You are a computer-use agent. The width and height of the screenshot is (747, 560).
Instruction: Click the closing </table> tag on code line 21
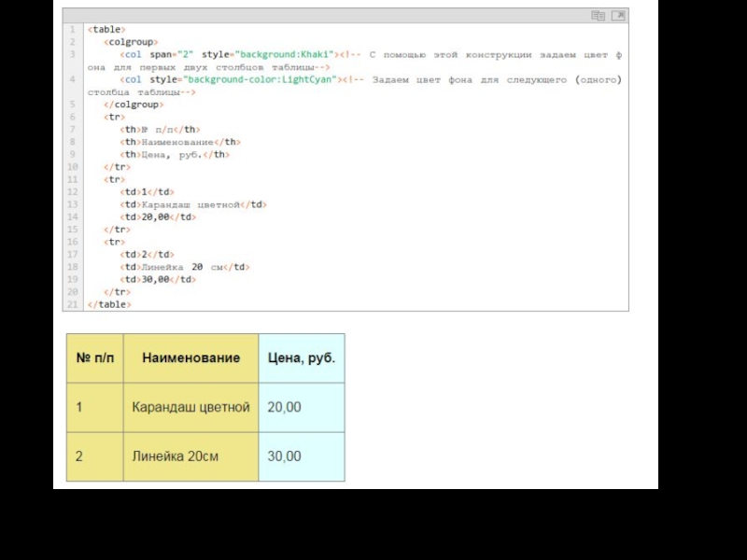[x=109, y=304]
